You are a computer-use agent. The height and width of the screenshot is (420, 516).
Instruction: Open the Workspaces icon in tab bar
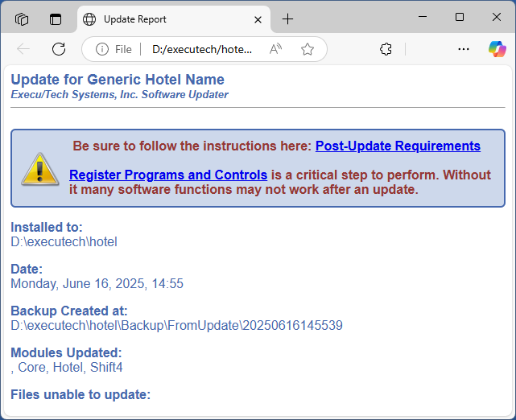[x=22, y=19]
